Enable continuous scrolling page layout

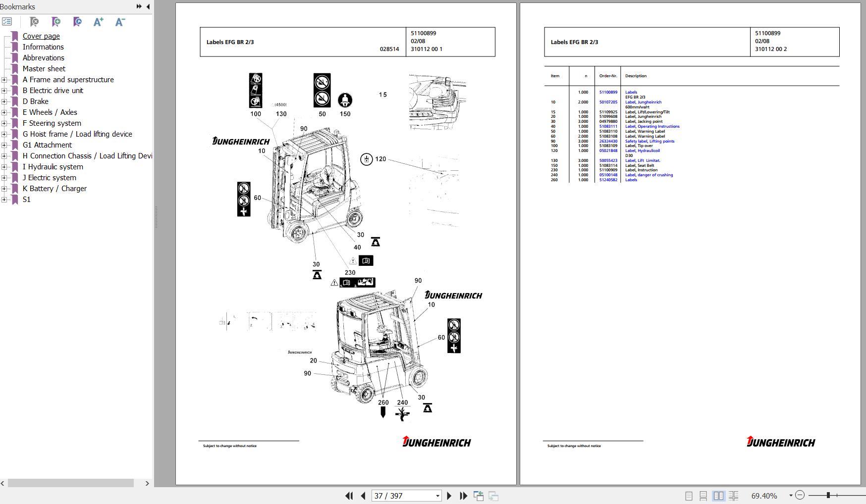tap(703, 496)
